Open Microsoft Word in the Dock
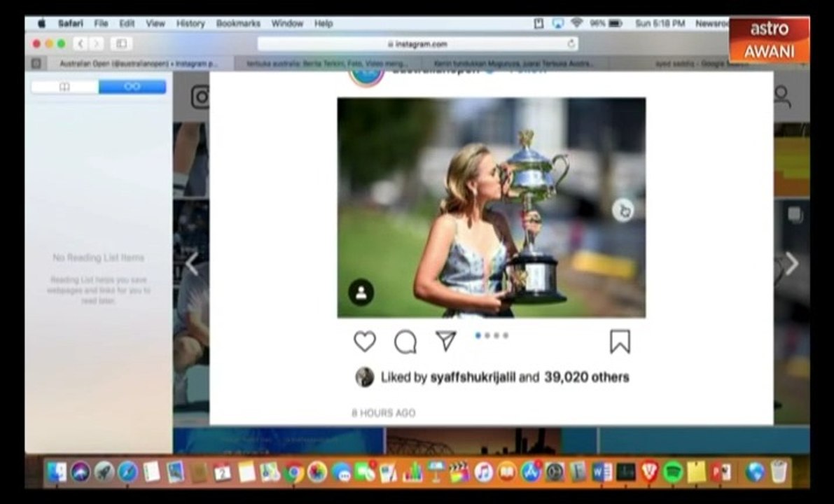The image size is (834, 504). point(602,472)
